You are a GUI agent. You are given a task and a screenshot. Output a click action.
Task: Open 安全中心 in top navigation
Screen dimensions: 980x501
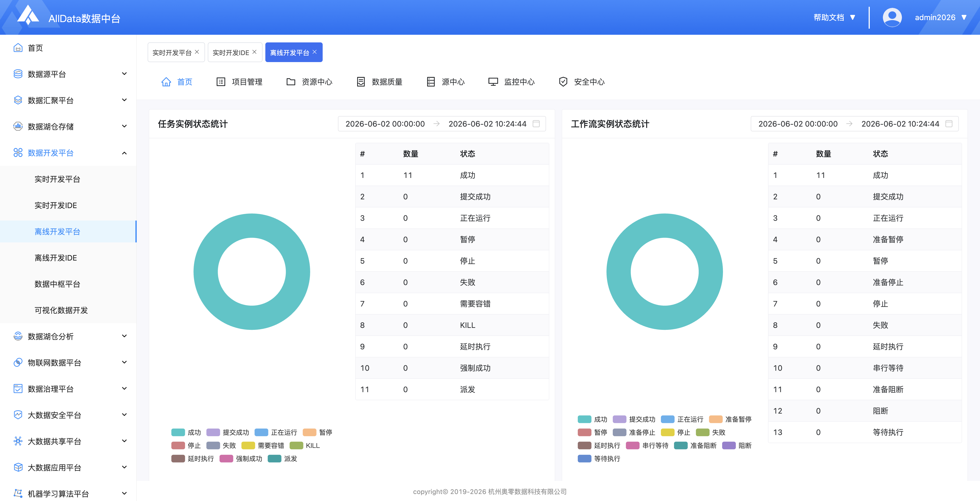tap(581, 82)
